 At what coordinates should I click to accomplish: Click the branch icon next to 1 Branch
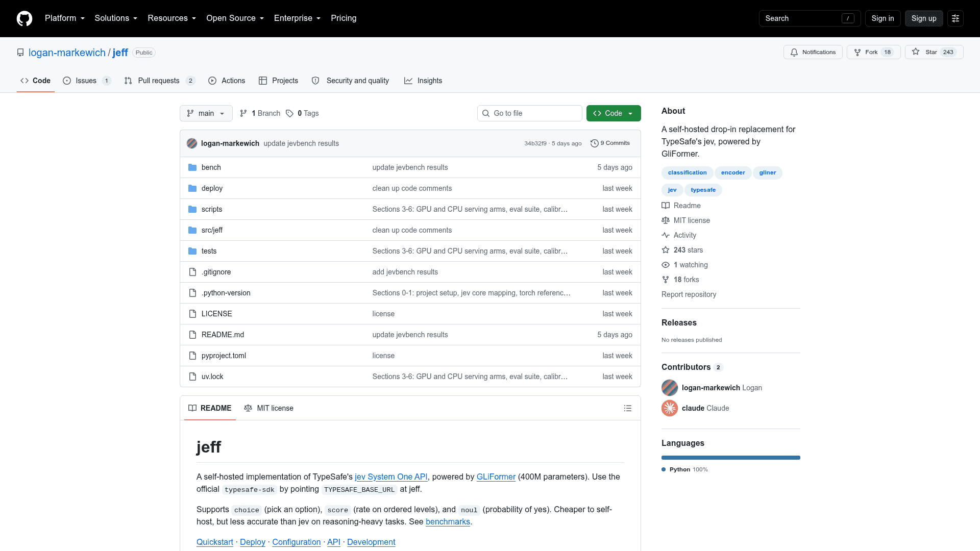point(243,113)
